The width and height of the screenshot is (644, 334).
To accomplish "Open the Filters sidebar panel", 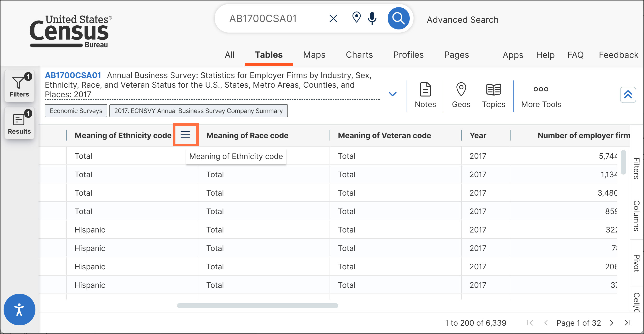I will click(x=19, y=86).
